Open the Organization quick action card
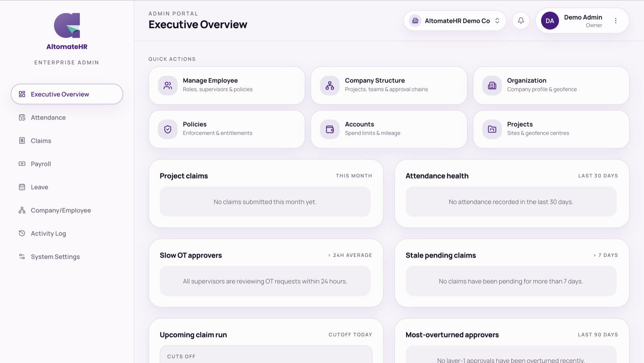This screenshot has height=363, width=644. (551, 86)
